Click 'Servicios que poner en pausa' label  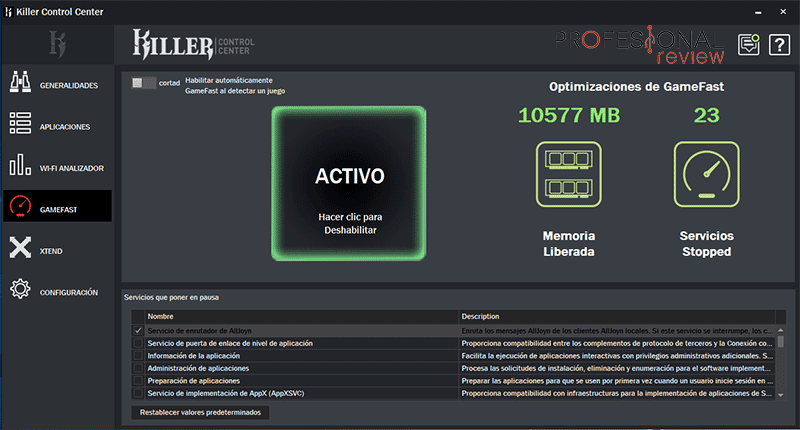coord(171,297)
